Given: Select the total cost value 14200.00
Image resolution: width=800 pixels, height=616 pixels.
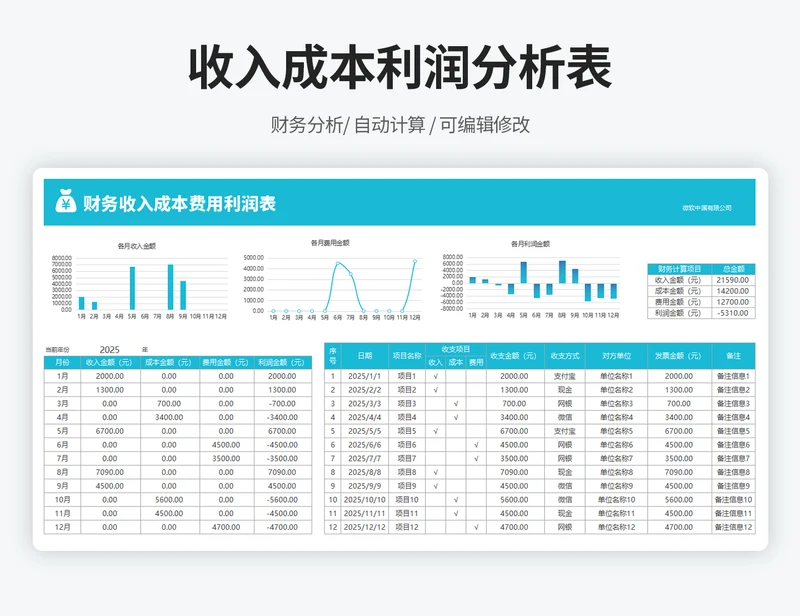Looking at the screenshot, I should tap(733, 291).
